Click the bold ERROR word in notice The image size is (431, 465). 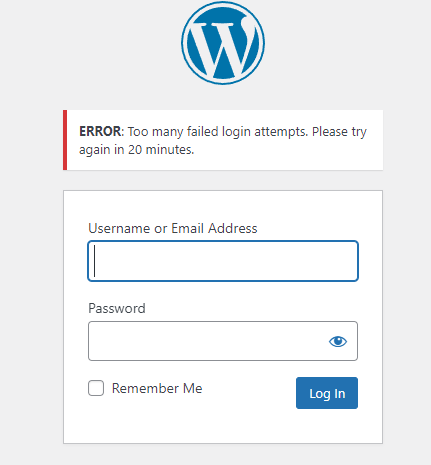pyautogui.click(x=100, y=131)
